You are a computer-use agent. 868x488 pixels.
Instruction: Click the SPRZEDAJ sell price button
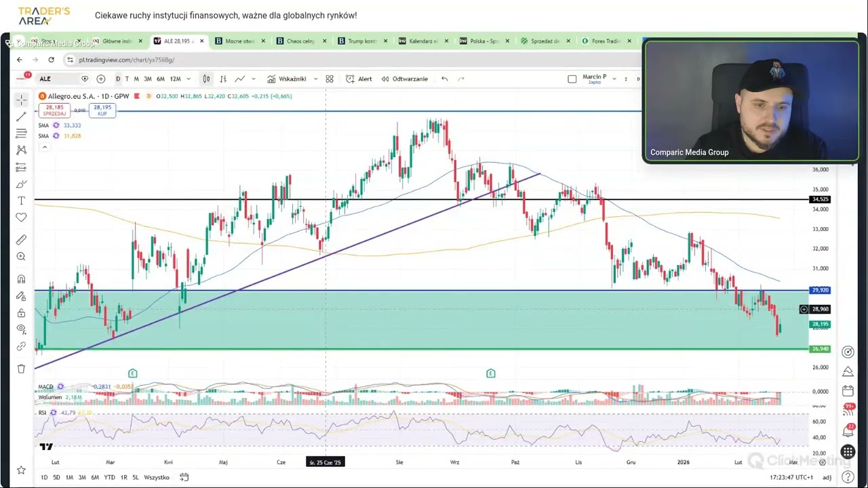[54, 110]
